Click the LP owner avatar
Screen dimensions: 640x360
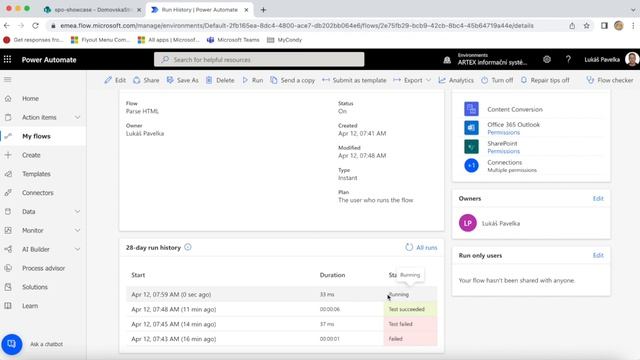click(468, 223)
